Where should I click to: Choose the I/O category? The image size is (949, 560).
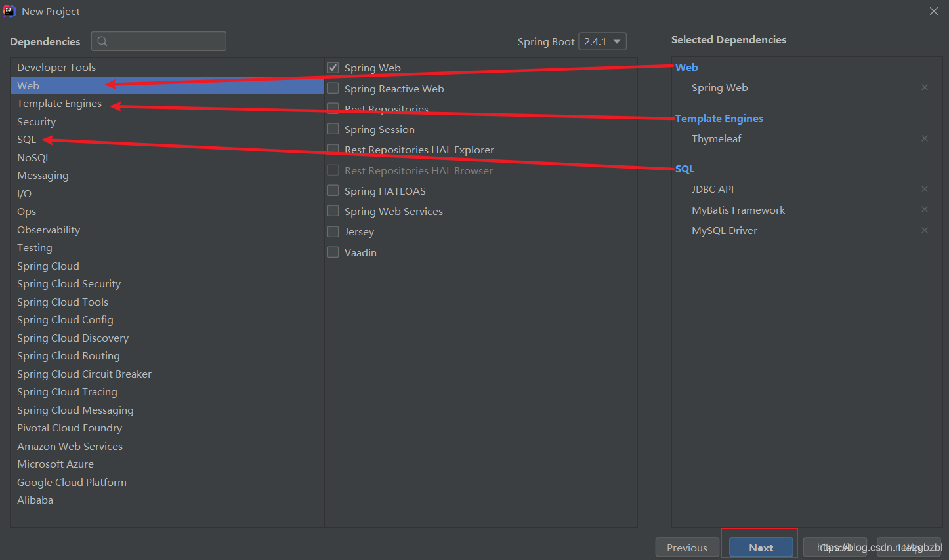(x=167, y=193)
